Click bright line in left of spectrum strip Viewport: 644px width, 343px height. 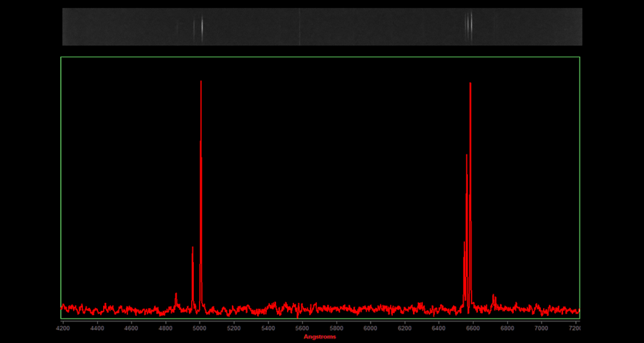point(202,27)
